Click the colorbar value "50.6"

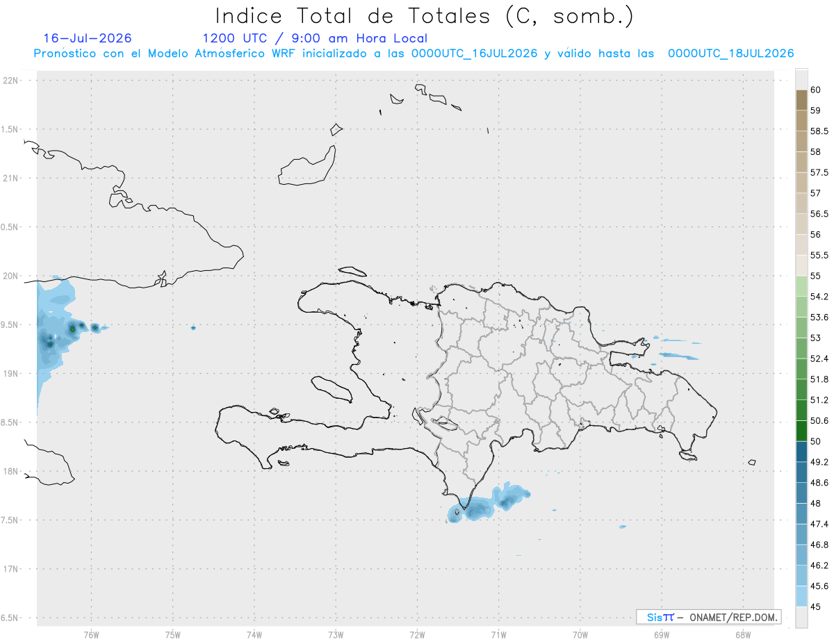819,420
